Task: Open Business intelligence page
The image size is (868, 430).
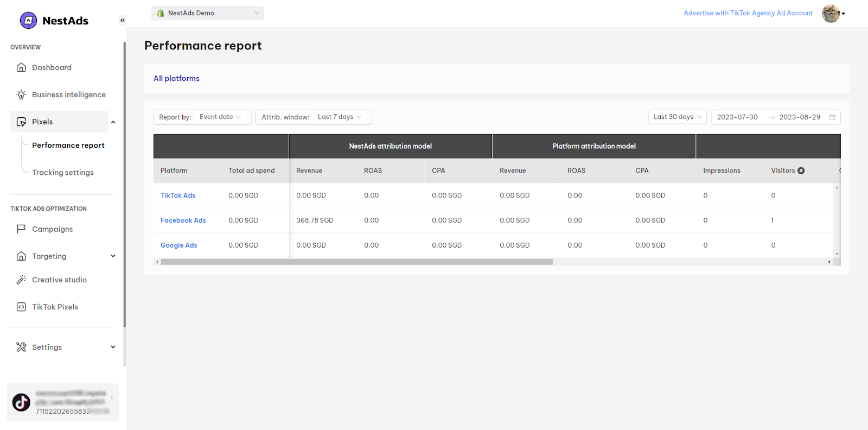Action: (69, 94)
